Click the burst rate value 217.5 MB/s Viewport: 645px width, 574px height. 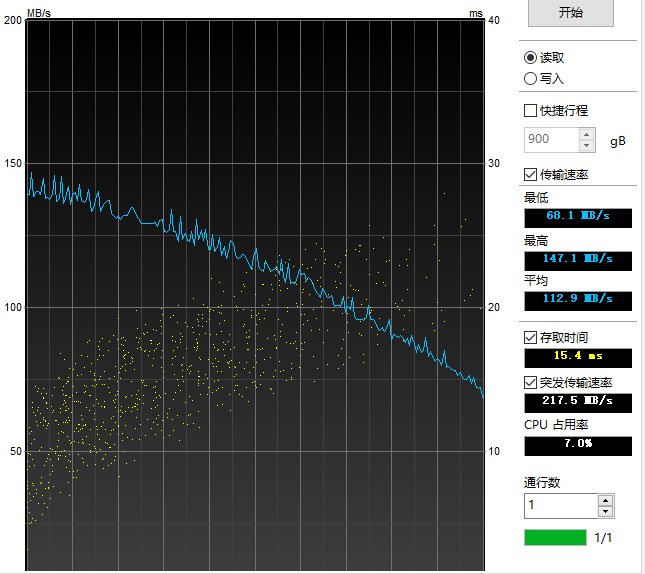coord(578,403)
